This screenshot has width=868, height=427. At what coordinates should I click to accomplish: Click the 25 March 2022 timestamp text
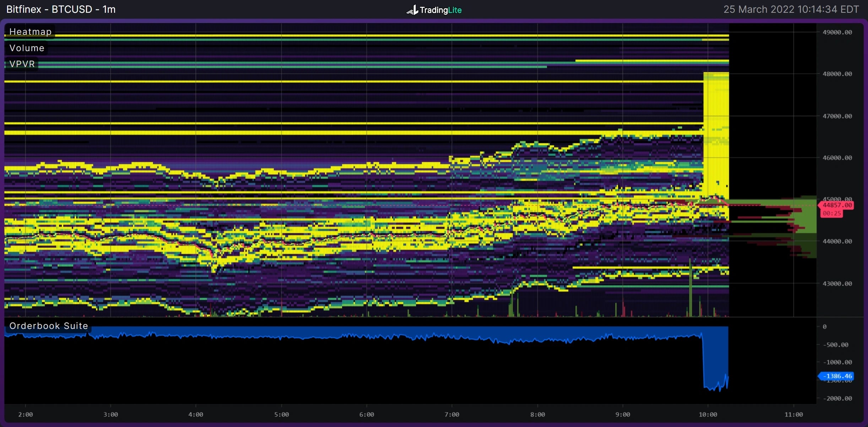click(x=791, y=9)
